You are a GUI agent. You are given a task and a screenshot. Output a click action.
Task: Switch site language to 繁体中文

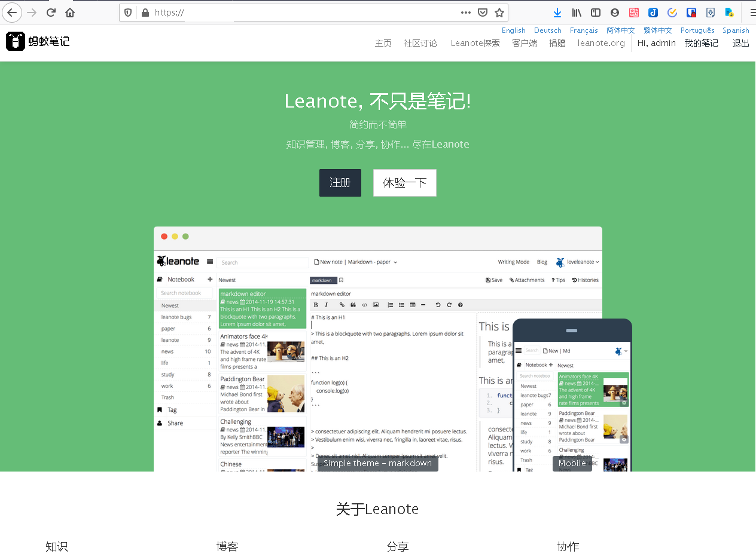coord(658,30)
